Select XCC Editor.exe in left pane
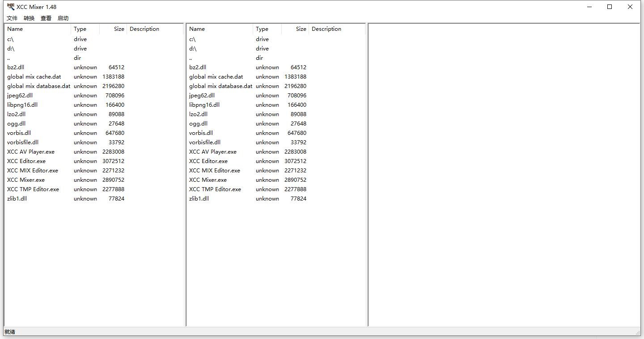644x339 pixels. coord(26,161)
